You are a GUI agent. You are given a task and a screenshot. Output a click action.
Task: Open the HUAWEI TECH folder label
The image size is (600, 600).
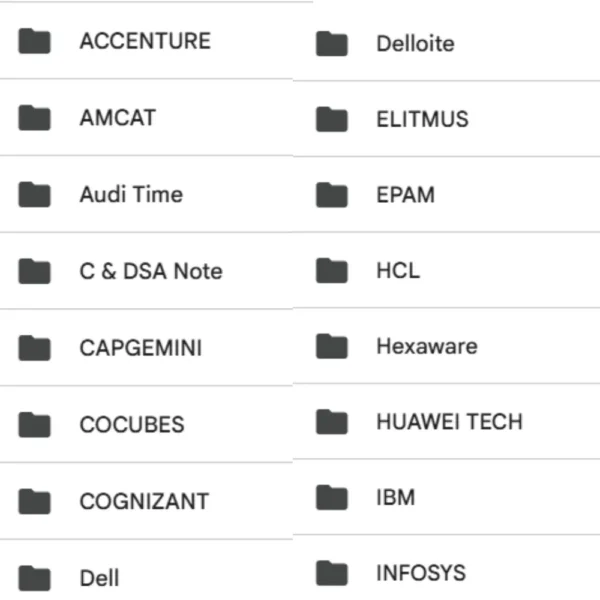click(449, 422)
